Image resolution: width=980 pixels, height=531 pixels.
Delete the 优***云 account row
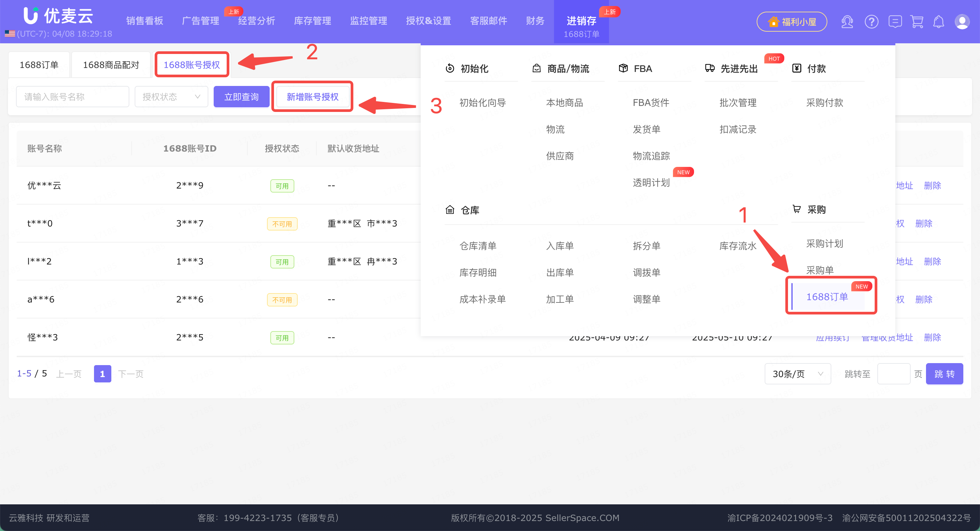coord(932,186)
